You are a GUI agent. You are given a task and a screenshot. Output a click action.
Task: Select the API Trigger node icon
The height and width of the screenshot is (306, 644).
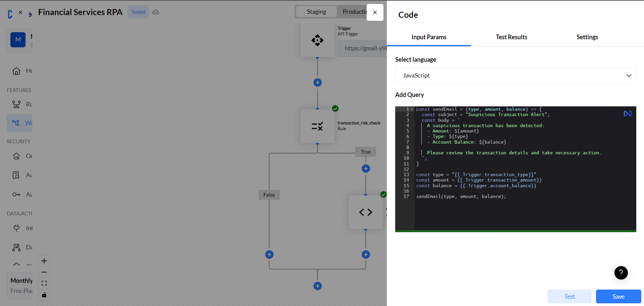pos(317,40)
